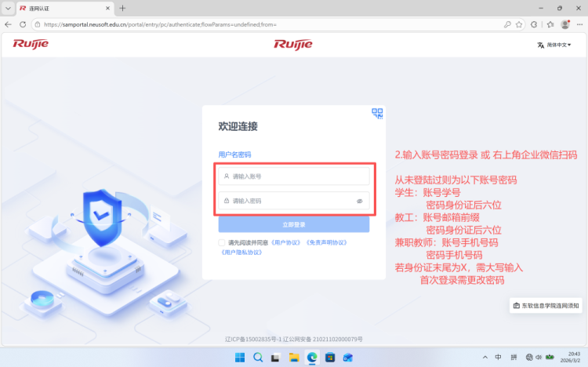The image size is (588, 367).
Task: Click the 请输入账号 account input field
Action: (x=294, y=176)
